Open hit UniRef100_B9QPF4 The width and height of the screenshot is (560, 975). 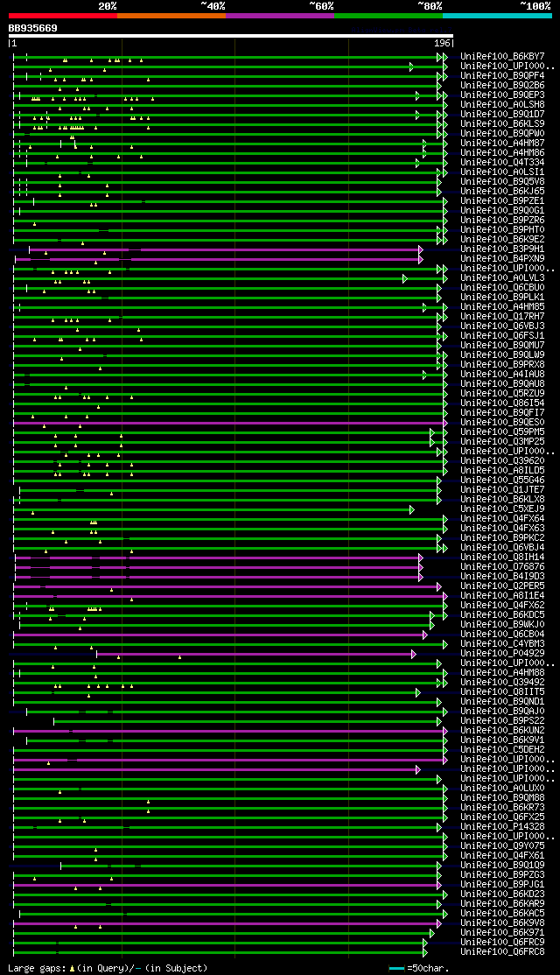[x=503, y=75]
